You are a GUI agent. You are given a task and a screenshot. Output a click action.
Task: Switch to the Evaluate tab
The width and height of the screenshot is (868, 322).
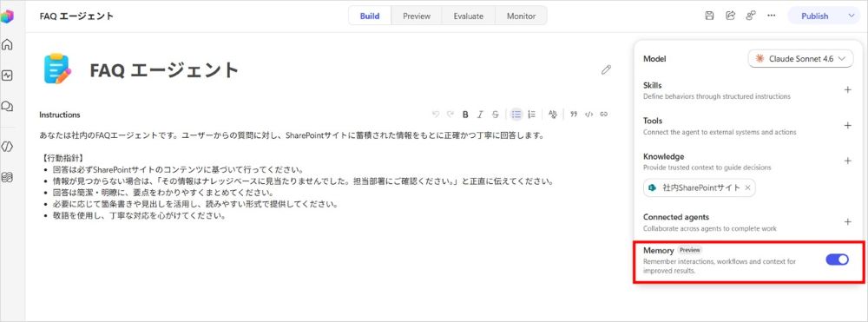(x=469, y=16)
